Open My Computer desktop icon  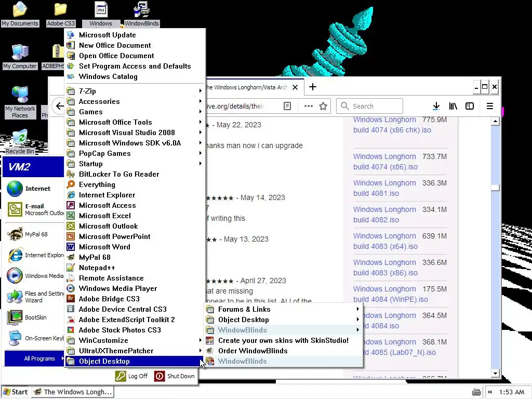tap(20, 57)
